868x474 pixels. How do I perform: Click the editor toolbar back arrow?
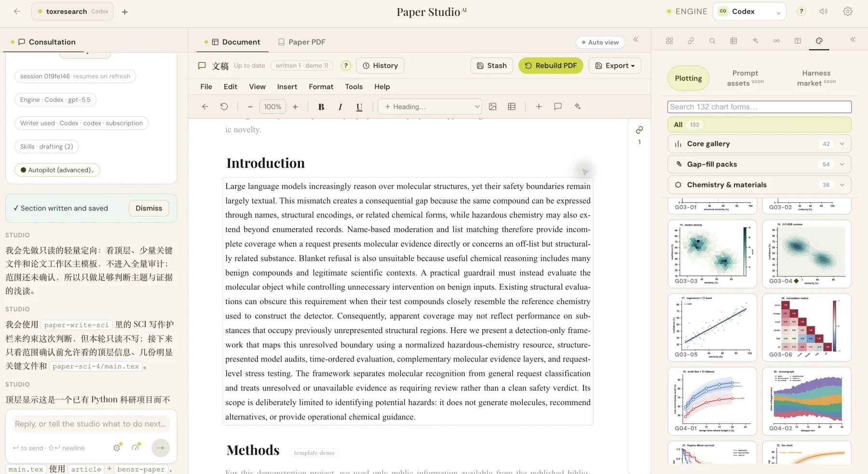point(205,107)
